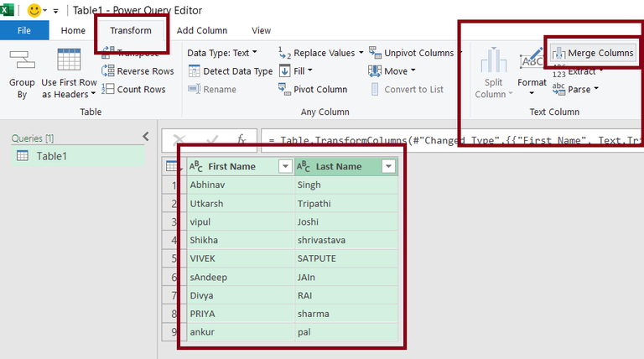This screenshot has width=644, height=359.
Task: Click the cell containing sharma
Action: pyautogui.click(x=346, y=314)
